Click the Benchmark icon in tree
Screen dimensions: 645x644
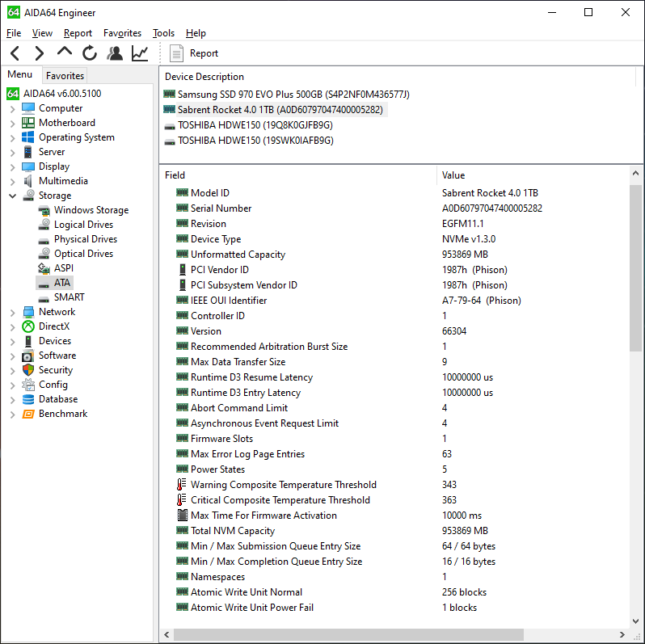pos(28,414)
